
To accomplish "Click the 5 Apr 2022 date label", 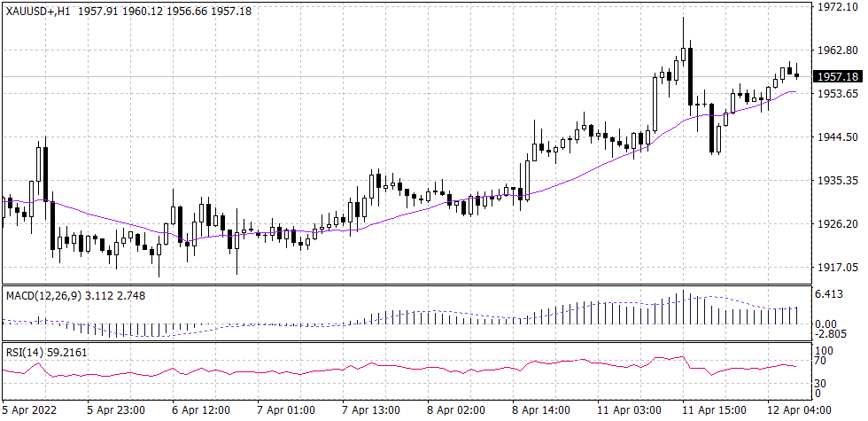I will coord(32,410).
